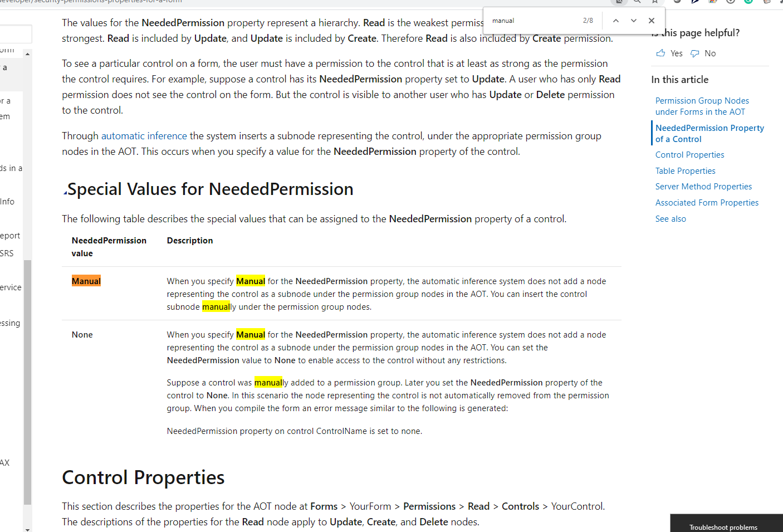The width and height of the screenshot is (783, 532).
Task: Click the thumbs-up Yes feedback icon
Action: point(660,53)
